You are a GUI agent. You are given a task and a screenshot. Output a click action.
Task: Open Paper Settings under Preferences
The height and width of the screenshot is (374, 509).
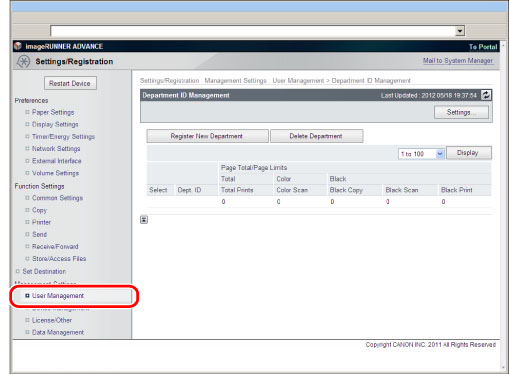(x=53, y=112)
